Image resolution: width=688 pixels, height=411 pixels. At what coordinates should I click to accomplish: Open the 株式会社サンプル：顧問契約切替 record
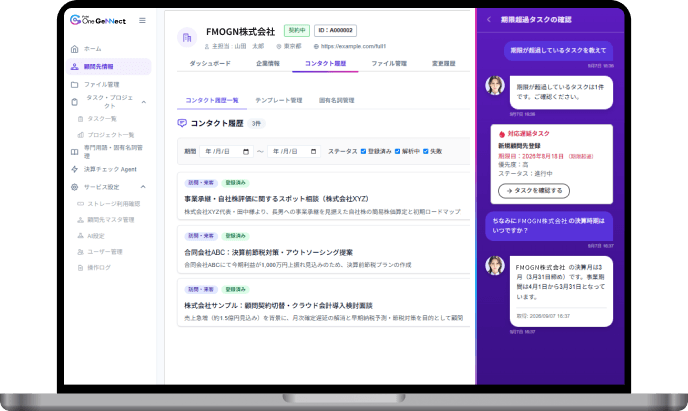(x=324, y=302)
